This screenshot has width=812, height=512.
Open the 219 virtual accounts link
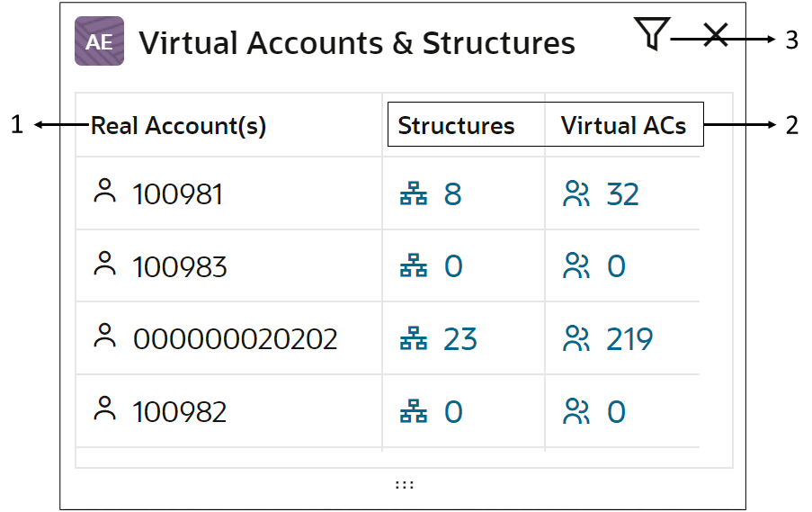(x=629, y=339)
